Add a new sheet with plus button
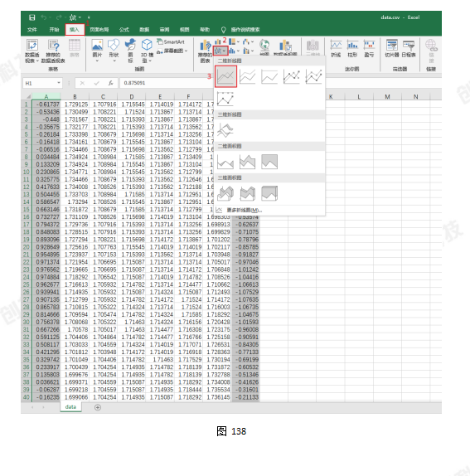Viewport: 470px width, 476px height. [x=98, y=407]
